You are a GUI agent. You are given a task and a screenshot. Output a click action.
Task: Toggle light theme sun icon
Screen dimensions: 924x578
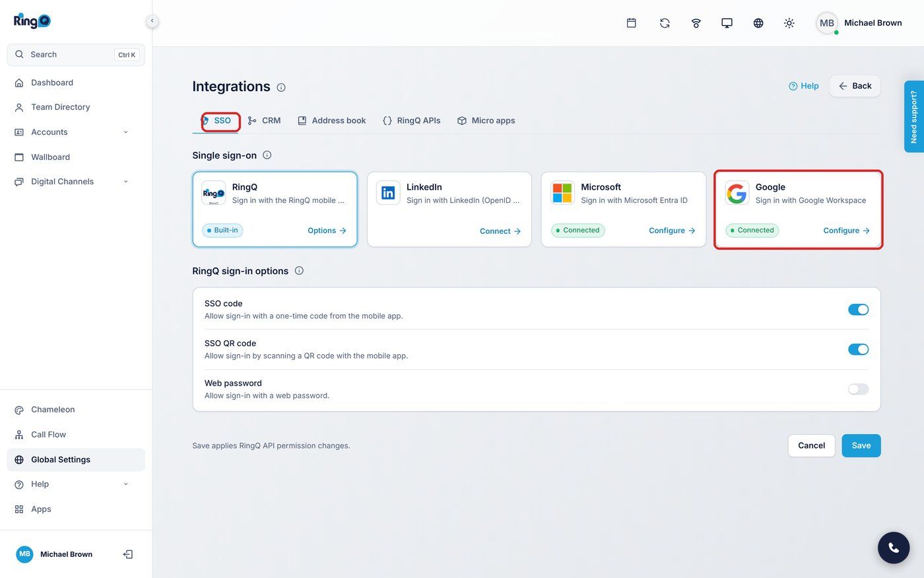pos(789,23)
